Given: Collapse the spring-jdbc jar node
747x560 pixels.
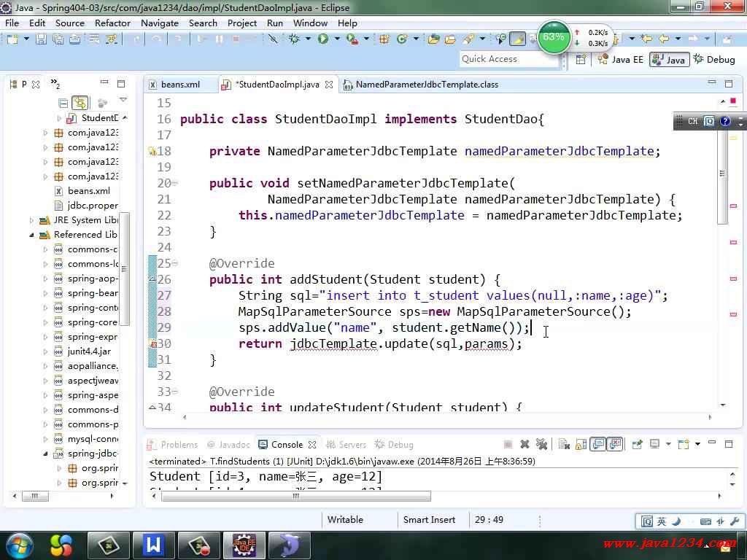Looking at the screenshot, I should [46, 454].
